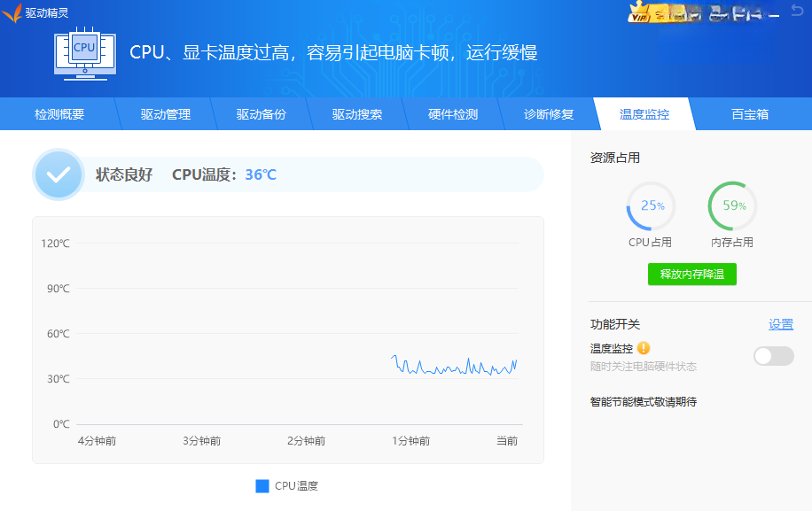
Task: Click the VIP crown badge
Action: pyautogui.click(x=639, y=12)
